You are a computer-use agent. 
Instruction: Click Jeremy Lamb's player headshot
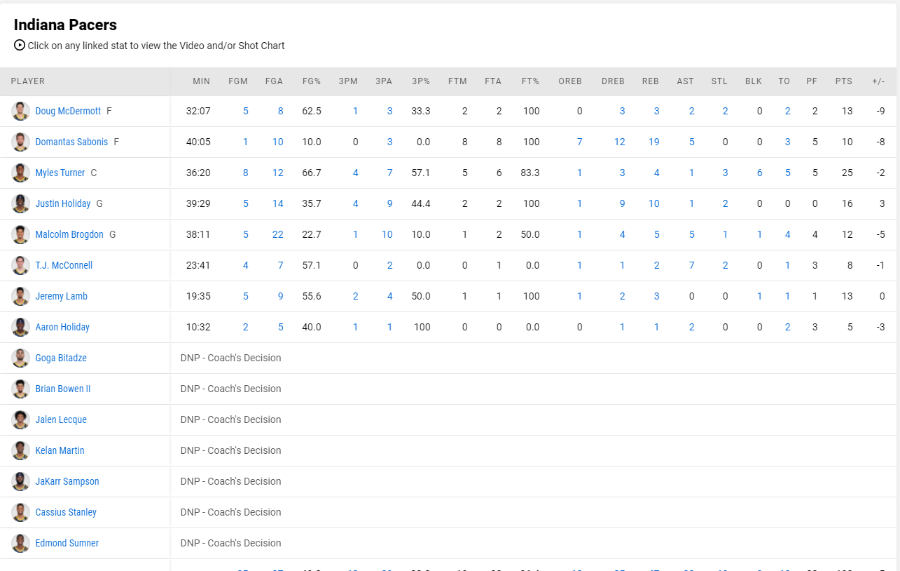coord(21,297)
